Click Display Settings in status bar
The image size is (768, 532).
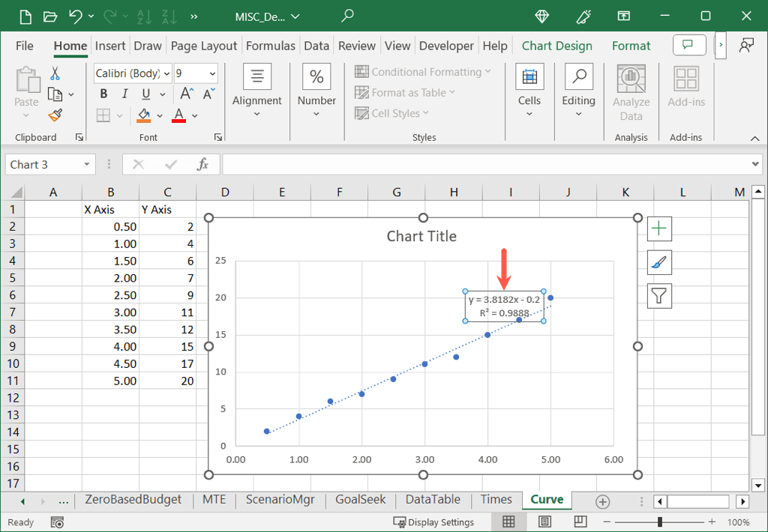coord(433,522)
